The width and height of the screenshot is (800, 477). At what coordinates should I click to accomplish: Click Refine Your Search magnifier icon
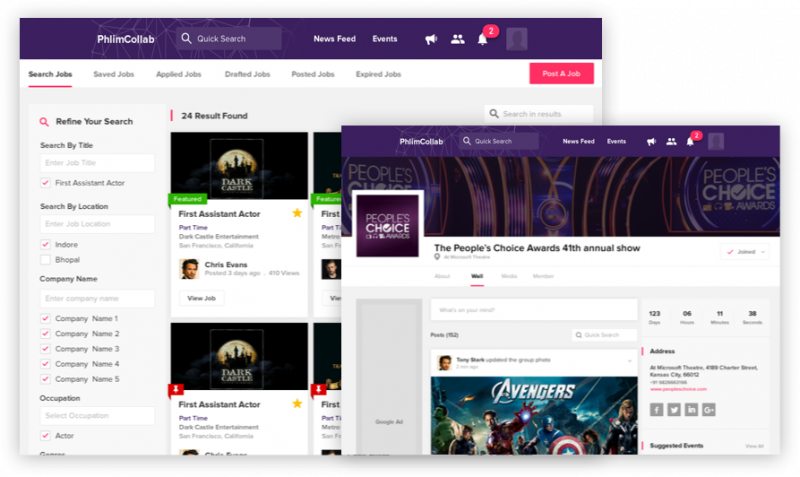tap(44, 122)
